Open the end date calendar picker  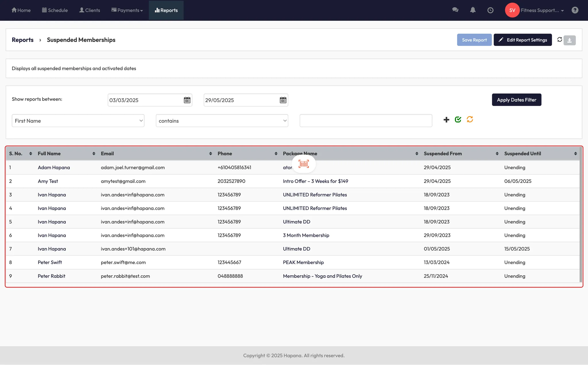coord(283,100)
